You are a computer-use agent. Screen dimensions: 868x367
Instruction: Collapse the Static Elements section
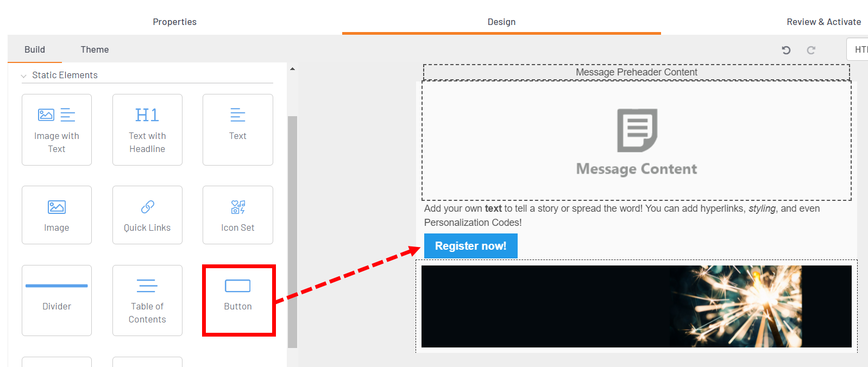click(24, 75)
